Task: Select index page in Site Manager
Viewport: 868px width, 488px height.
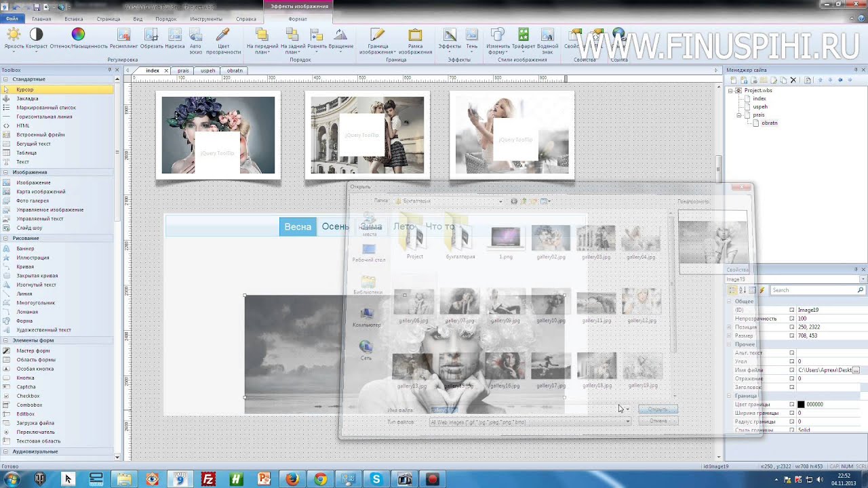Action: tap(759, 98)
